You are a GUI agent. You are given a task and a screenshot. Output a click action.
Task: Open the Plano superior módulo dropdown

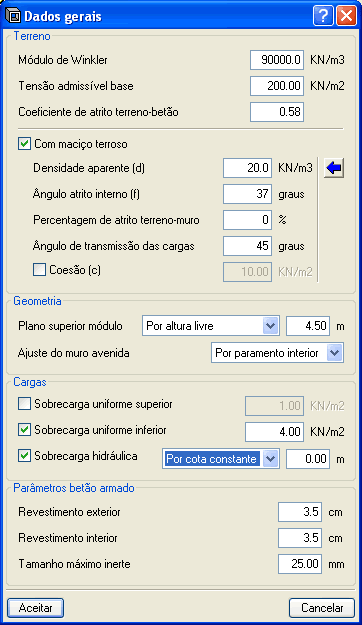pyautogui.click(x=211, y=326)
